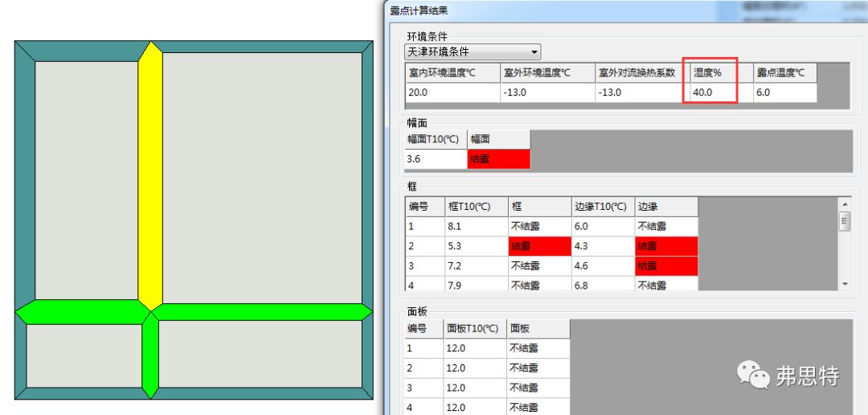The width and height of the screenshot is (868, 415).
Task: Click the indoor temperature 20.0 cell
Action: pos(452,92)
